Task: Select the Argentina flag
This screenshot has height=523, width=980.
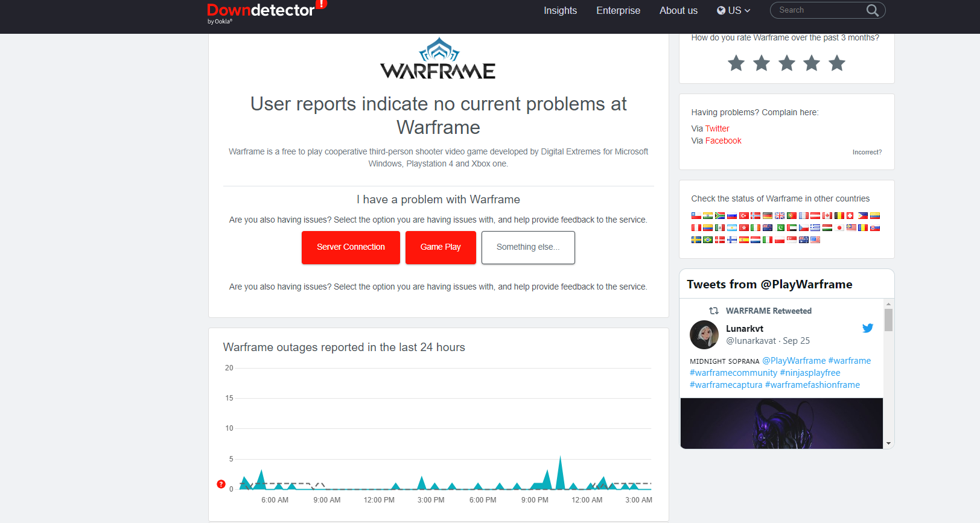Action: (732, 227)
